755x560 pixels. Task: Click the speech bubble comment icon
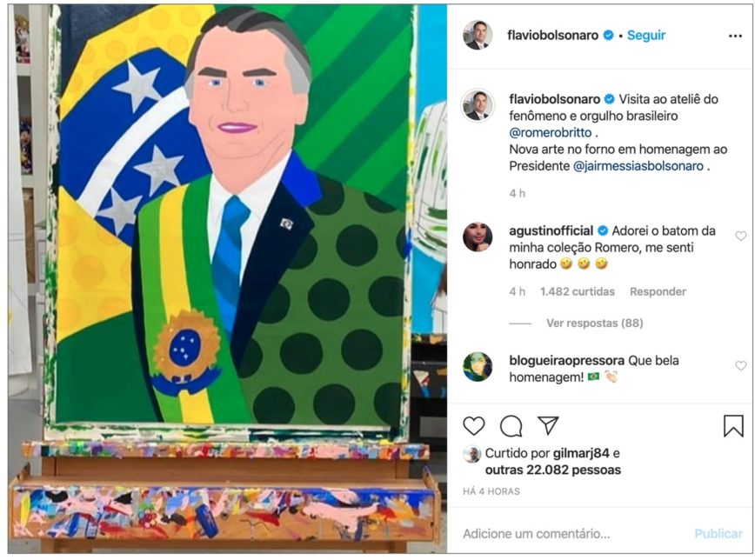coord(511,425)
